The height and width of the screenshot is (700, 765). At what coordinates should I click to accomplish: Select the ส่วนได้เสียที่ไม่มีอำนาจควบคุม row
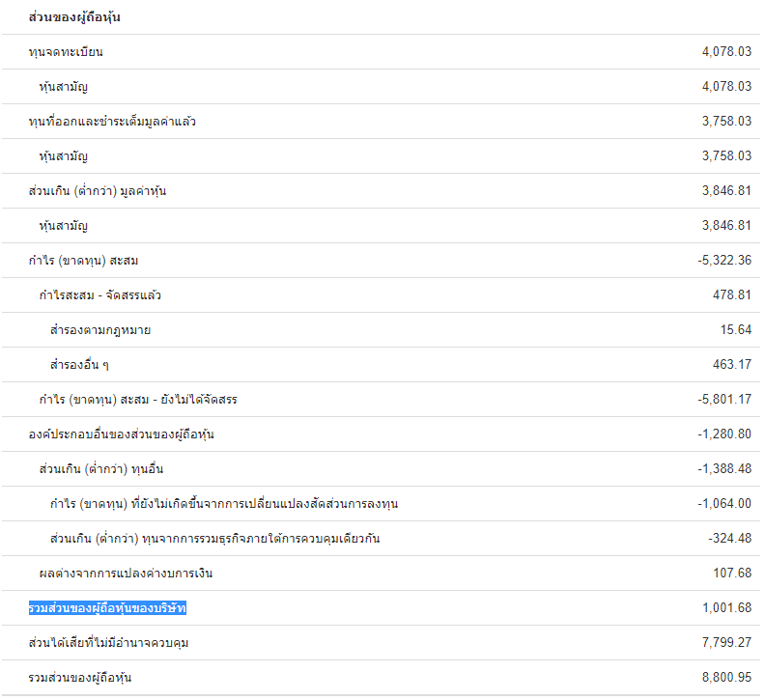pyautogui.click(x=381, y=643)
